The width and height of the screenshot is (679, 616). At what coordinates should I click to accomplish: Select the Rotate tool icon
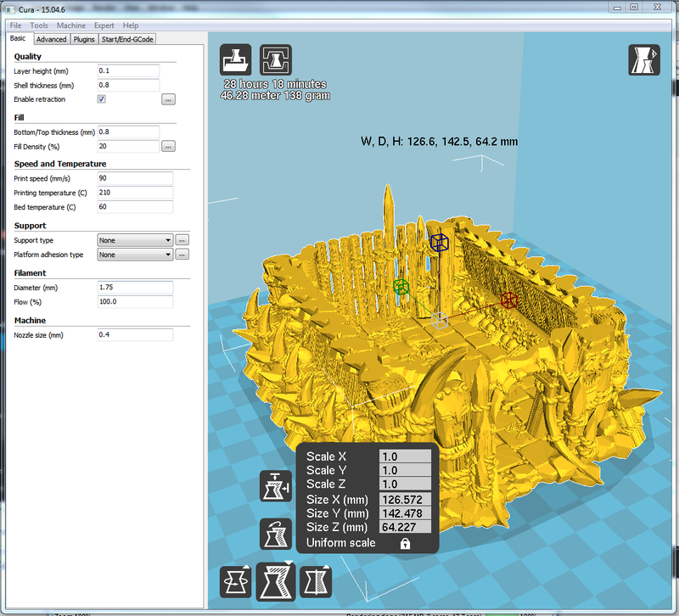pos(236,582)
